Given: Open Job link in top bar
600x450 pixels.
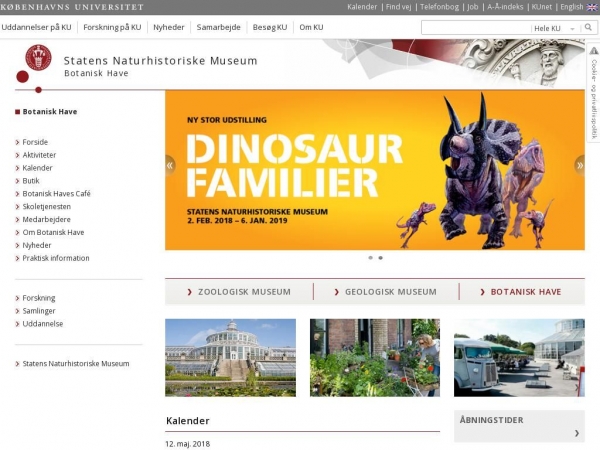Looking at the screenshot, I should (473, 7).
